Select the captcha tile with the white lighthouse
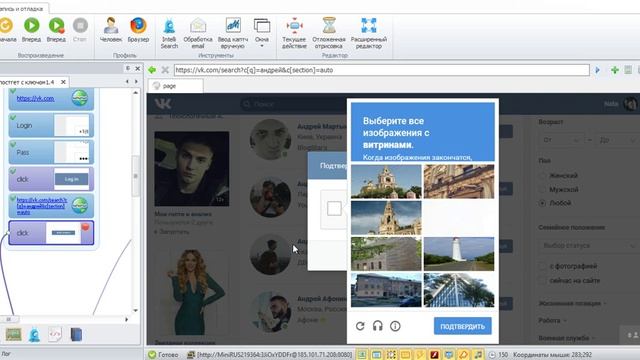640x360 pixels. (459, 254)
